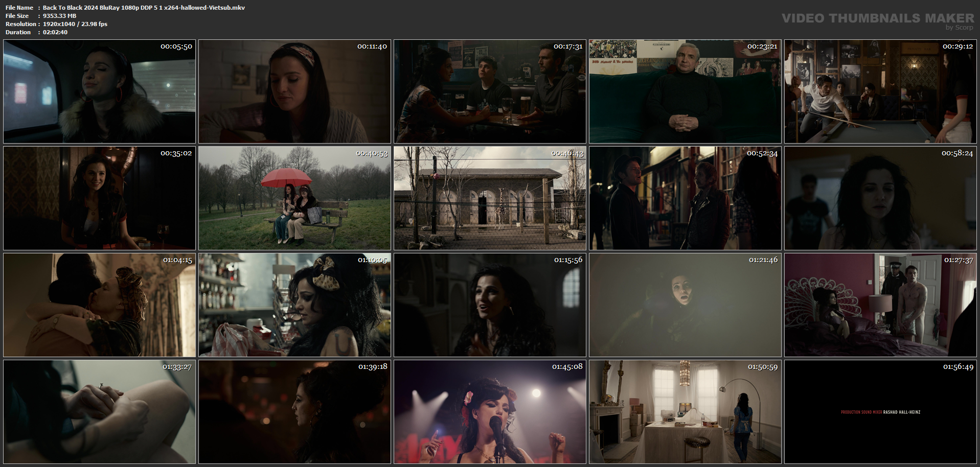Click the credit text 'Rashad Hall-Heinz'

tap(902, 412)
